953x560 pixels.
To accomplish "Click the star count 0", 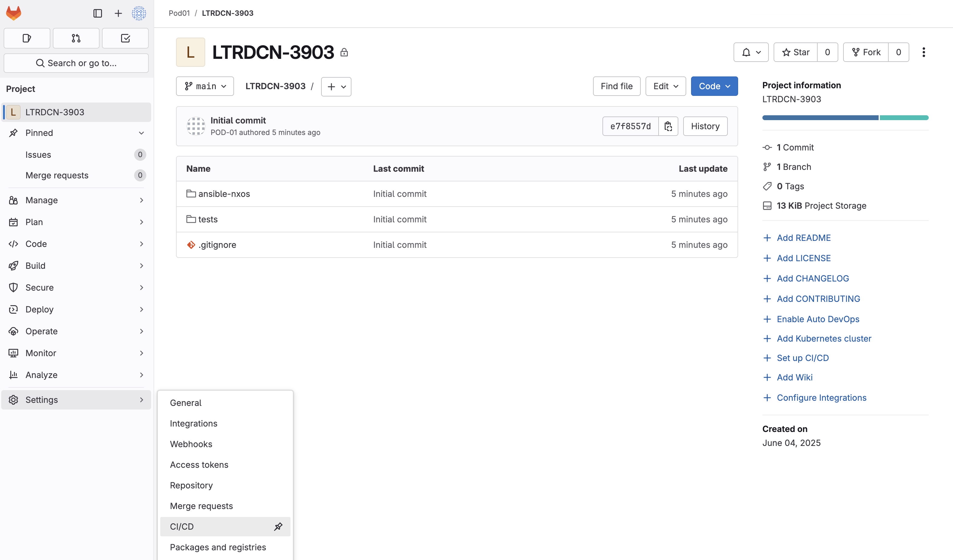I will 827,52.
